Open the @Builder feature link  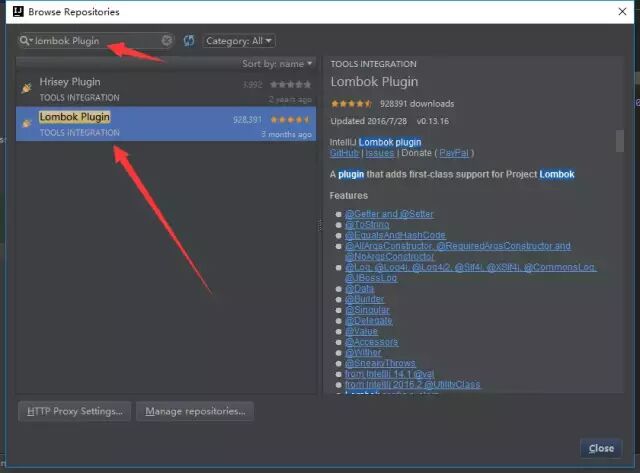(364, 299)
